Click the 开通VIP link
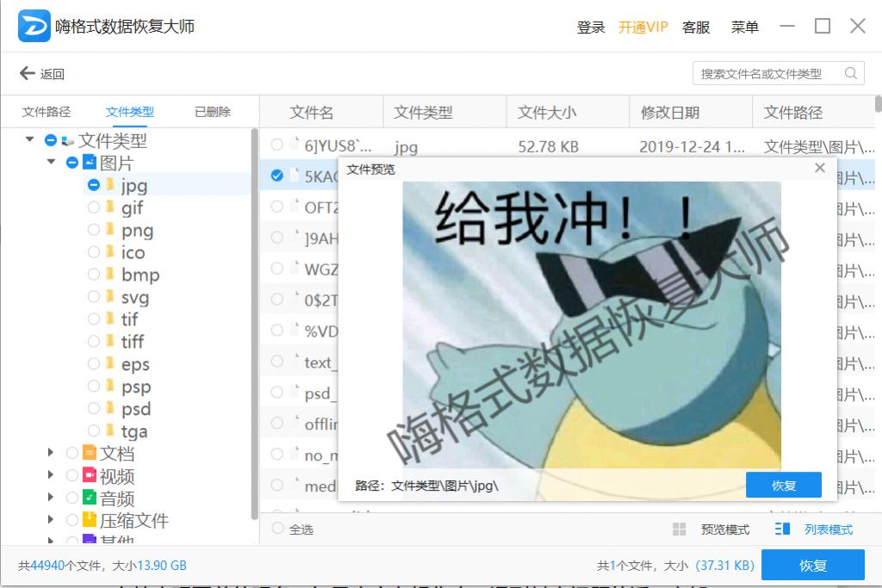Screen dimensions: 882x588 pyautogui.click(x=643, y=27)
